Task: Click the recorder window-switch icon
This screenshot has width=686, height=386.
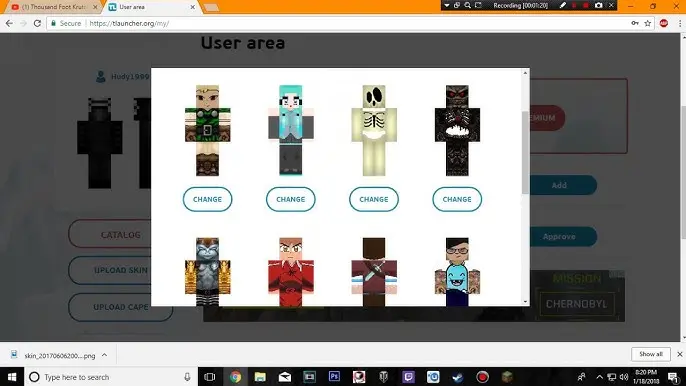Action: tap(457, 5)
